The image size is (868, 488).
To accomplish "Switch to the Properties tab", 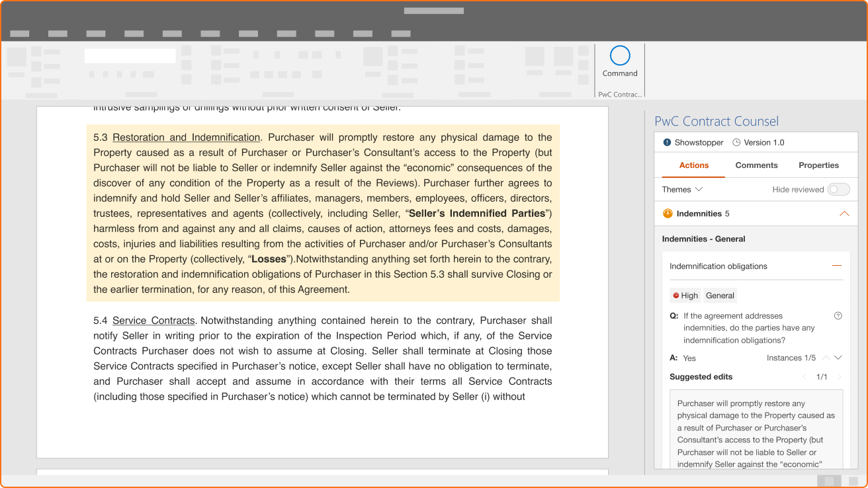I will coord(818,165).
